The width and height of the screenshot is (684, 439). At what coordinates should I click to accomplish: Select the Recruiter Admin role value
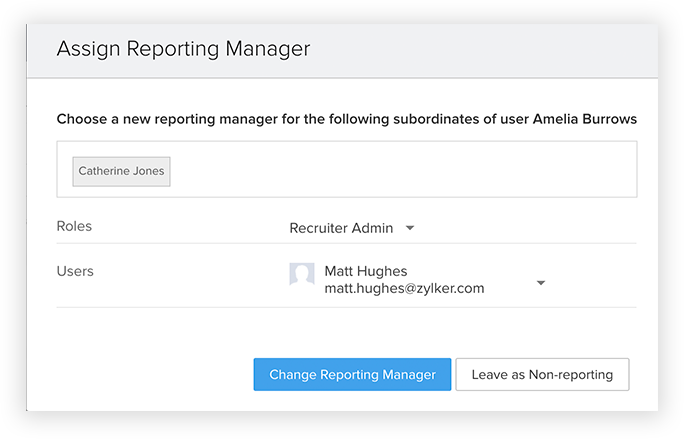(x=341, y=228)
